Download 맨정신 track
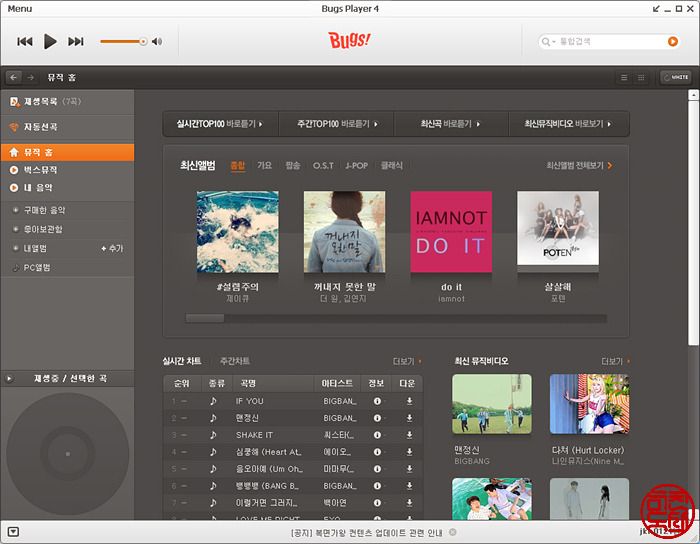 coord(409,418)
